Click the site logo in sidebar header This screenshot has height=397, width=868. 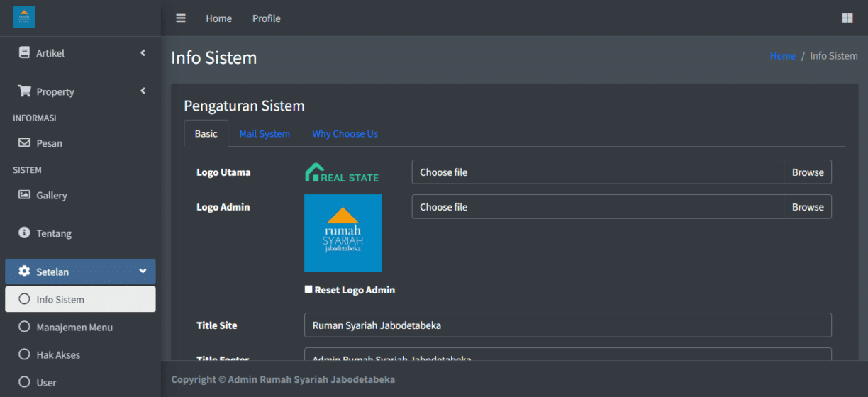click(x=24, y=17)
